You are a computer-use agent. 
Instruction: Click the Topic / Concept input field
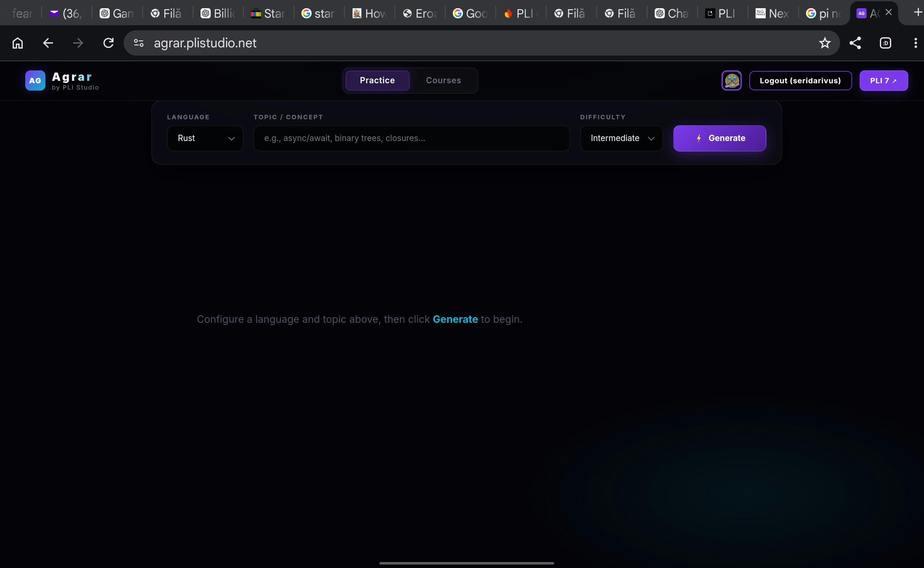click(x=412, y=138)
